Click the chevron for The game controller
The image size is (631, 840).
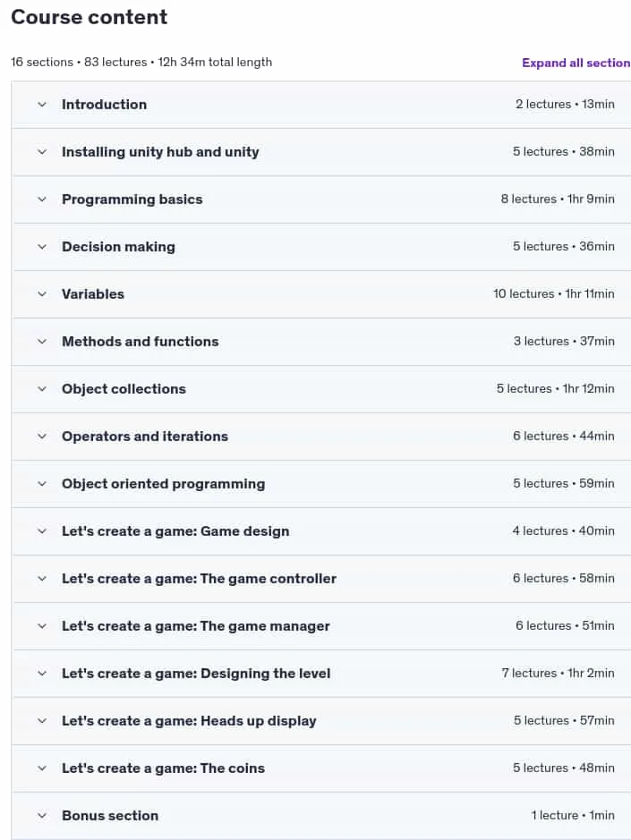[x=42, y=579]
